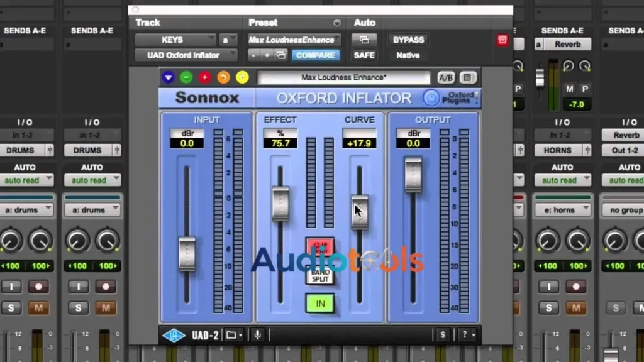Open the KEYS track selector dropdown

tap(175, 40)
